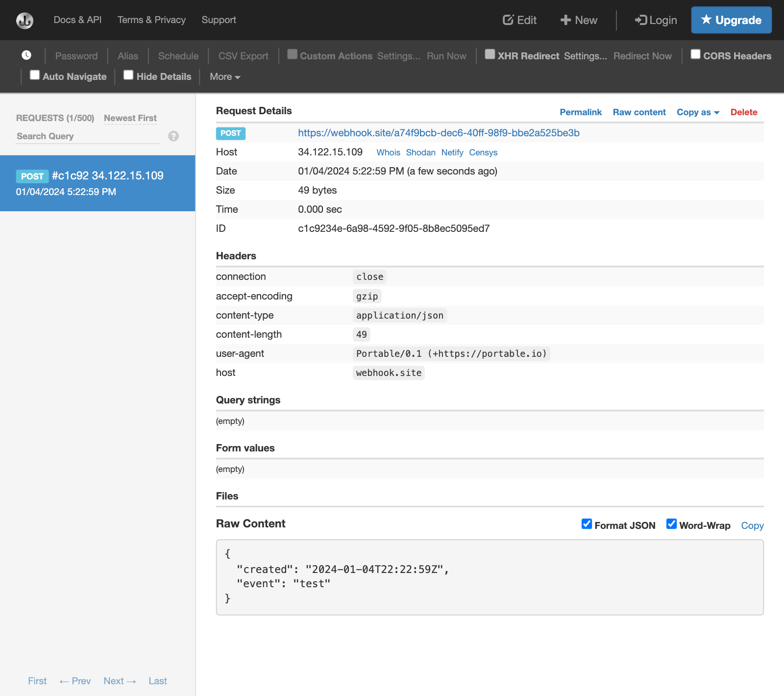The image size is (784, 696).
Task: Delete the current request
Action: click(744, 112)
